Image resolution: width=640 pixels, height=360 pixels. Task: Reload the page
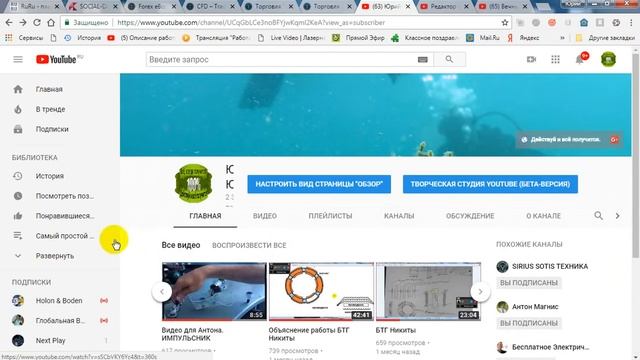tap(37, 22)
